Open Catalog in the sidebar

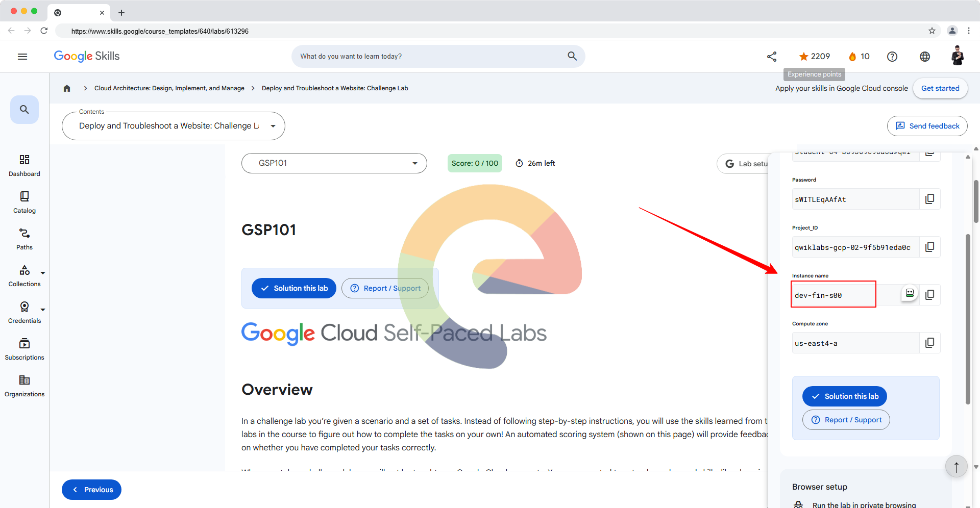click(24, 202)
